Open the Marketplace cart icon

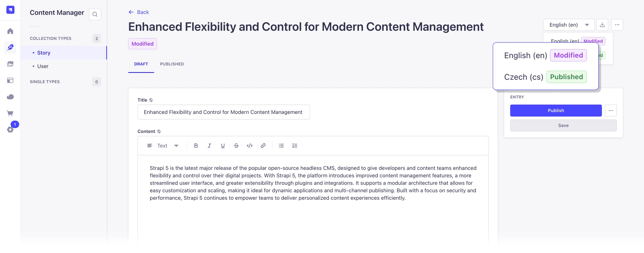point(10,113)
